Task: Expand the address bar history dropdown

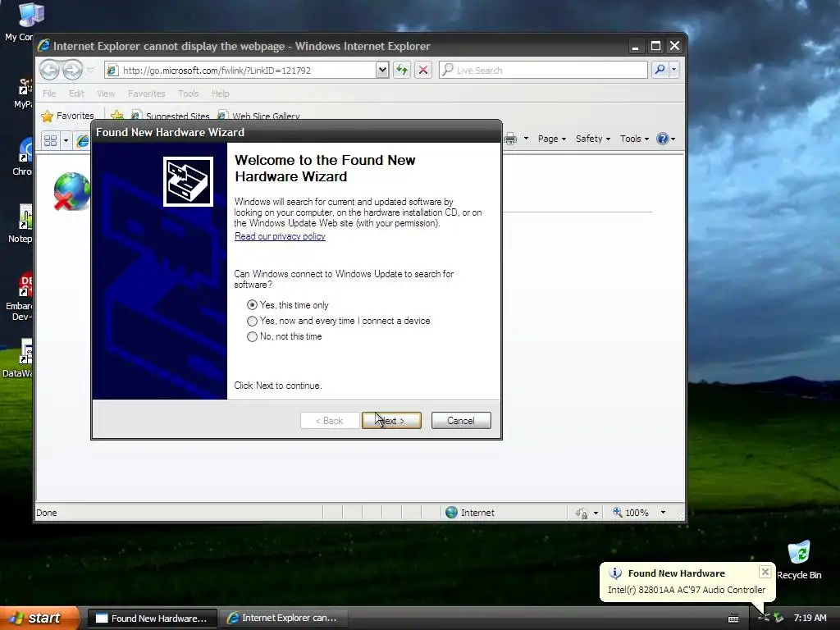Action: click(x=382, y=70)
